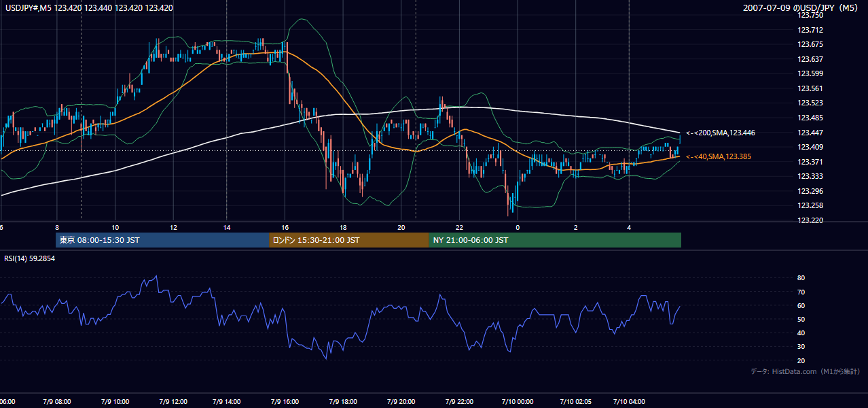Image resolution: width=868 pixels, height=408 pixels.
Task: Click price level 123.523 on axis
Action: [x=810, y=103]
